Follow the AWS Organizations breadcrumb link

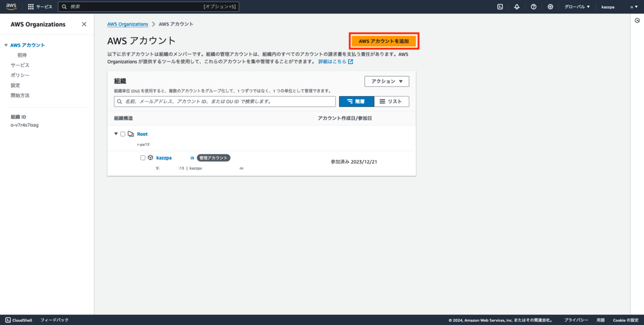pyautogui.click(x=128, y=24)
